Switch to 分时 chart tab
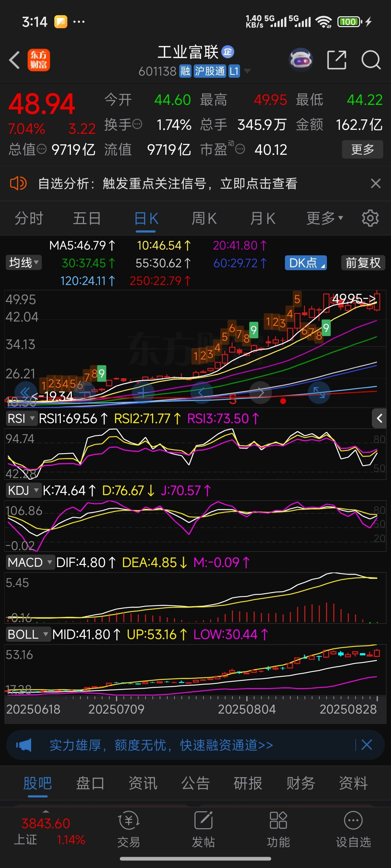The height and width of the screenshot is (868, 391). (x=29, y=218)
